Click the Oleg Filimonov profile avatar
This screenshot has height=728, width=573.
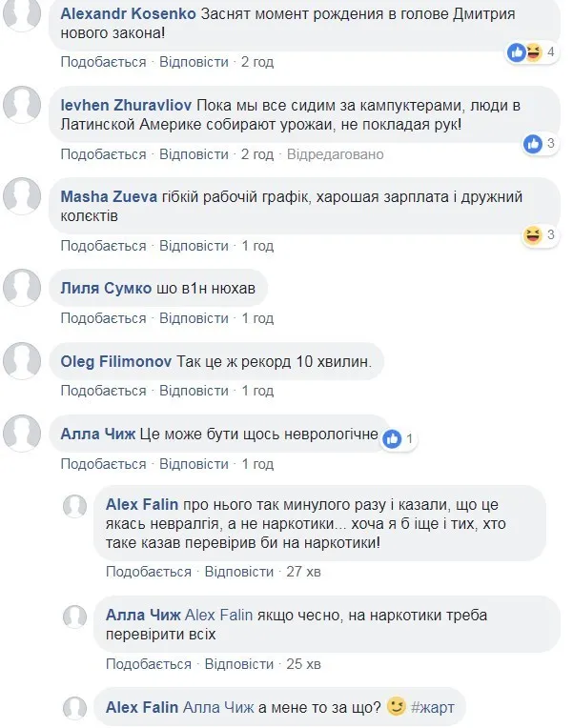pyautogui.click(x=22, y=361)
